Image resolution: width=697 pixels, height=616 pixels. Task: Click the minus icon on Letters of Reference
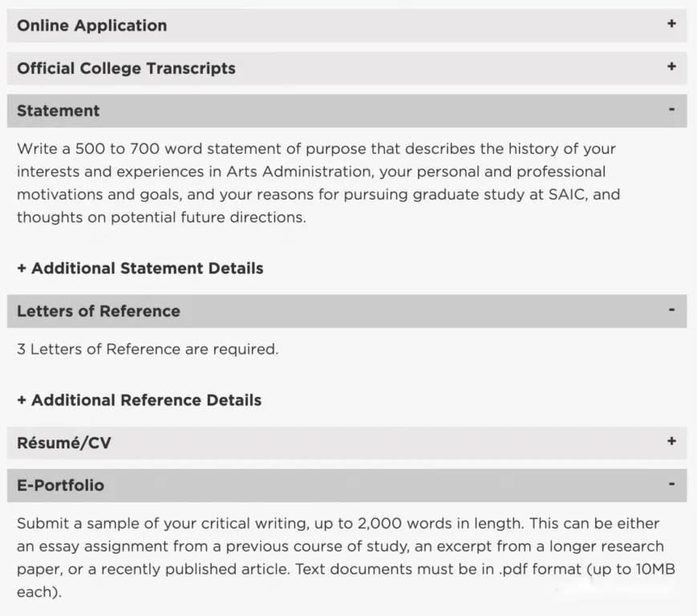671,310
